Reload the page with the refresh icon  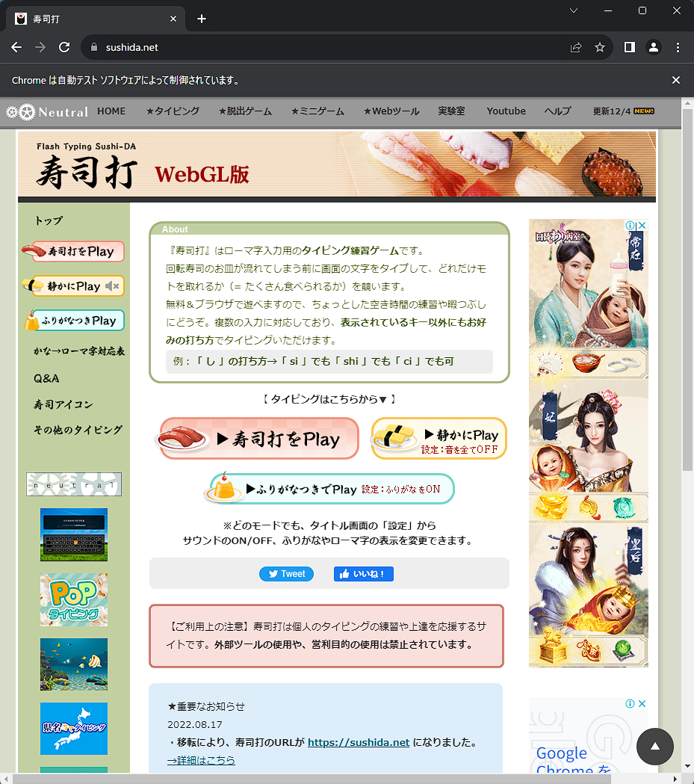coord(64,46)
